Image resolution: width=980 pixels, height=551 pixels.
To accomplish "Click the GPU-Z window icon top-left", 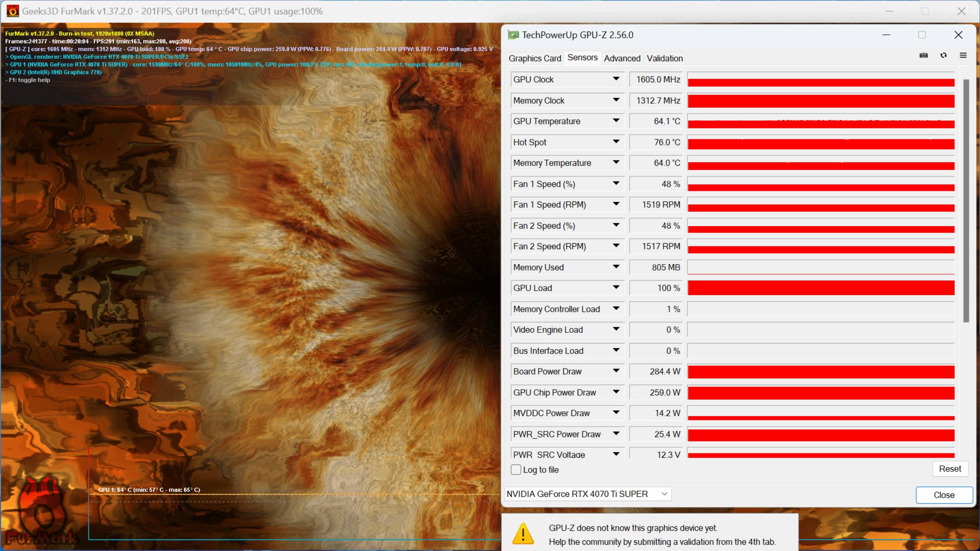I will [513, 35].
